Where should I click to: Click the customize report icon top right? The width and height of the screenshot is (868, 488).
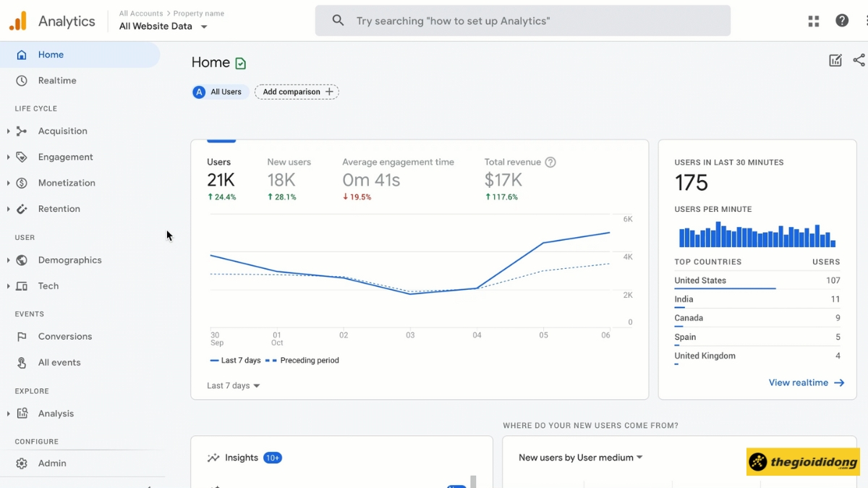click(835, 61)
